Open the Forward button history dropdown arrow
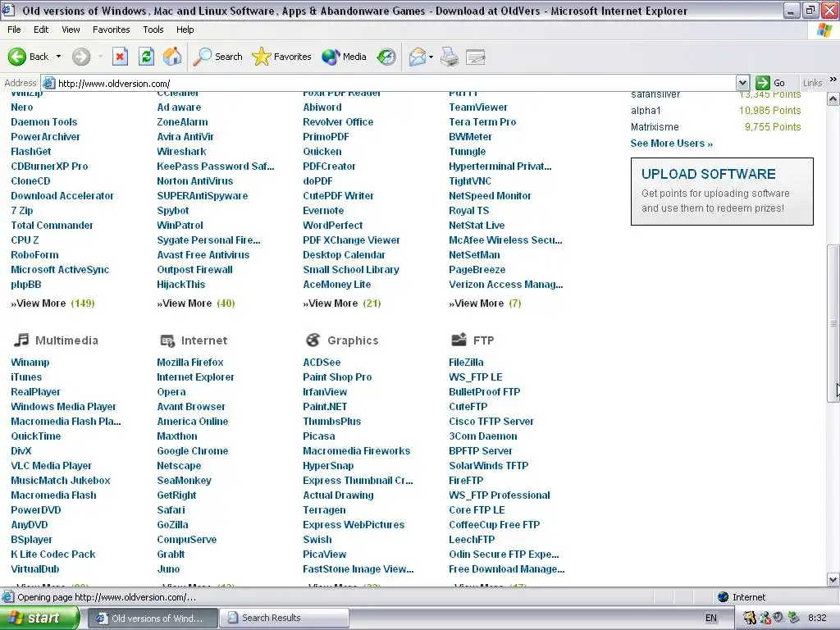The width and height of the screenshot is (840, 630). click(x=100, y=57)
